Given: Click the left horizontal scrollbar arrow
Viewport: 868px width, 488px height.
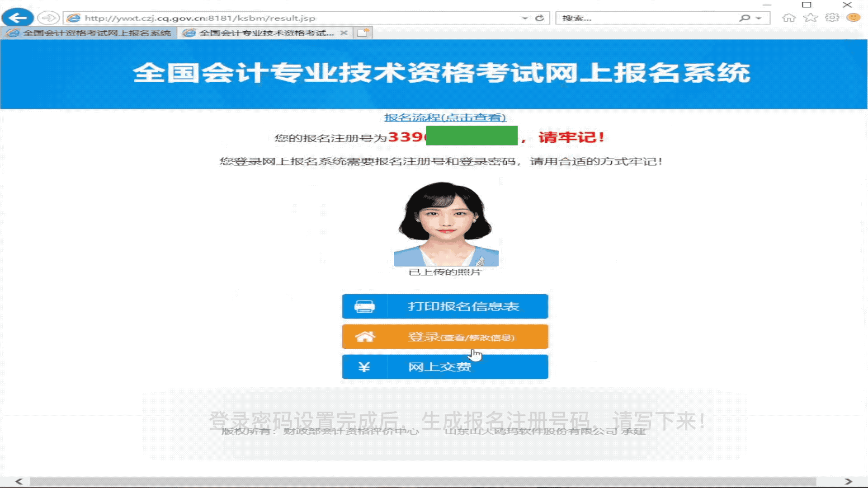Looking at the screenshot, I should click(19, 482).
